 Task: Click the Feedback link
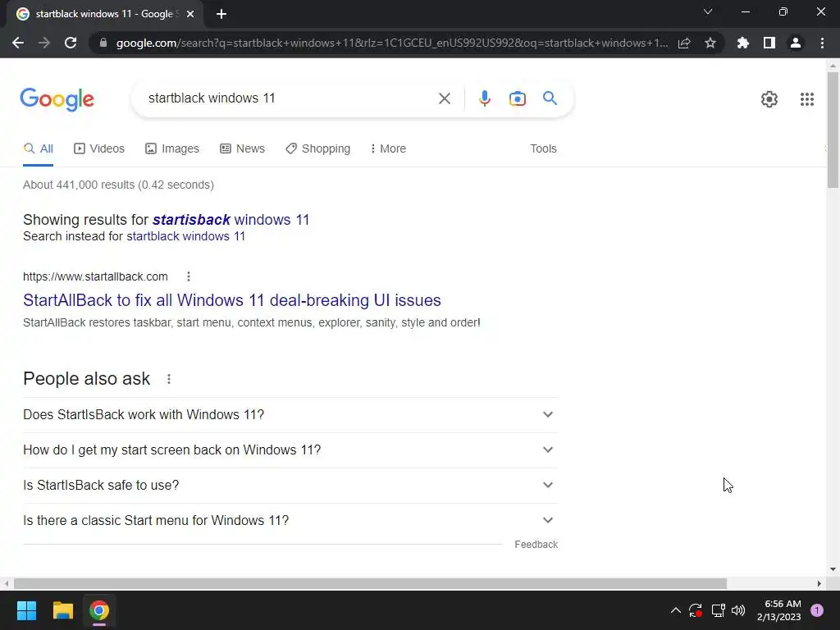coord(536,545)
